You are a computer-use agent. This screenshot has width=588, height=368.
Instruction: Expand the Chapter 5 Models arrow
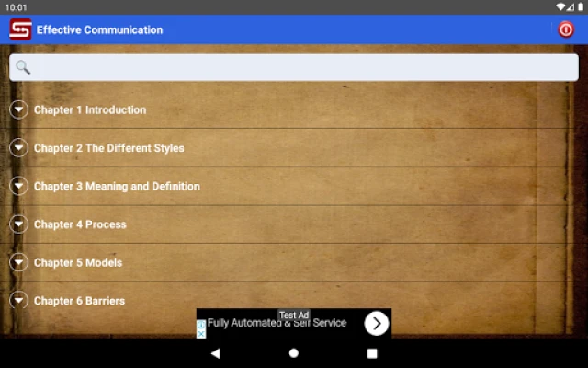[19, 262]
